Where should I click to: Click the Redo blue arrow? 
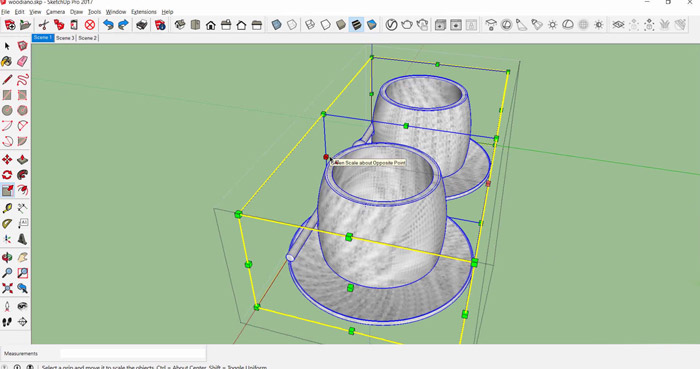point(124,25)
